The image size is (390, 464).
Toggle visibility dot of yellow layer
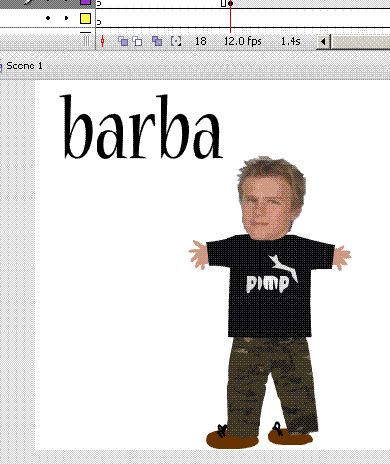click(48, 18)
